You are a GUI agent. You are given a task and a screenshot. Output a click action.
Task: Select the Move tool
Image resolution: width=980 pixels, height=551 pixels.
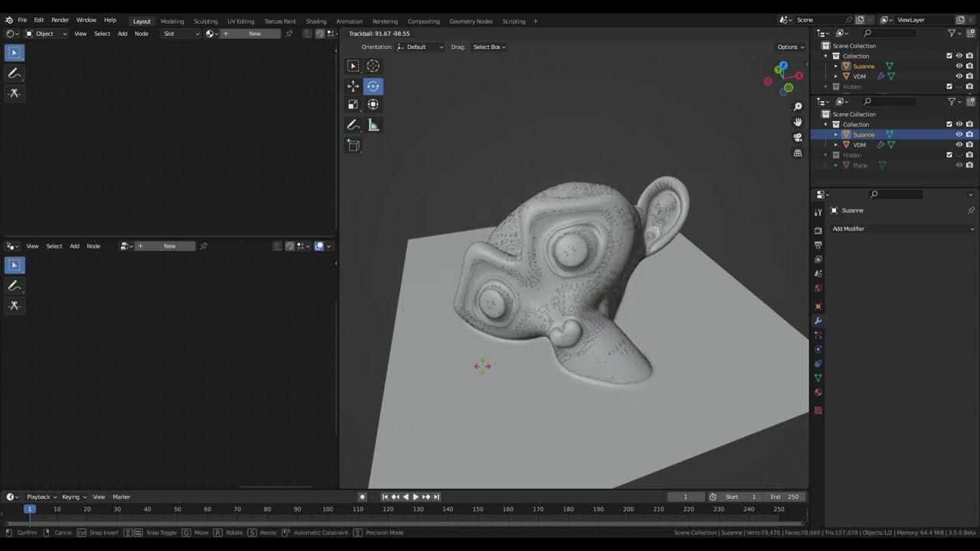(353, 86)
